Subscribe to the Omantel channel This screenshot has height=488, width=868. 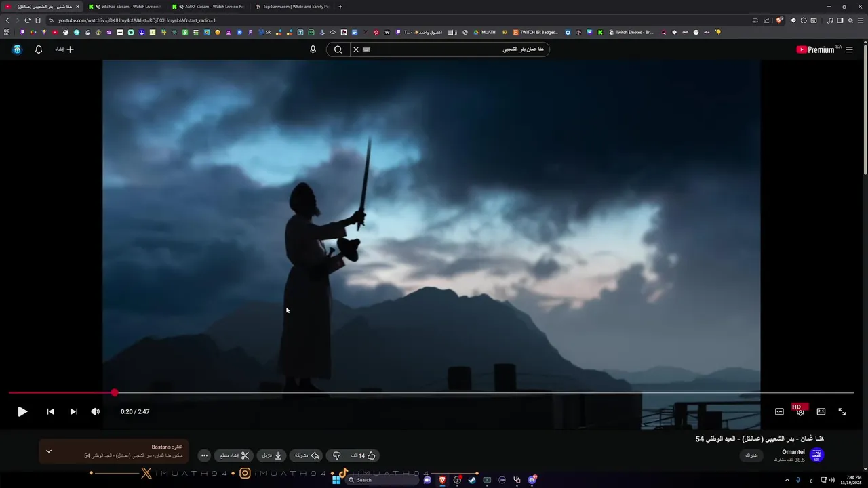point(751,455)
